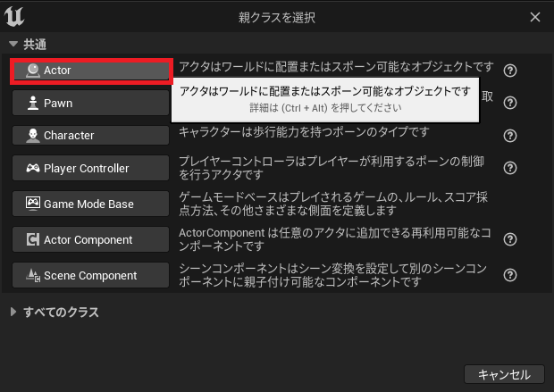This screenshot has height=392, width=554.
Task: Click the Actor Component icon
Action: 33,239
